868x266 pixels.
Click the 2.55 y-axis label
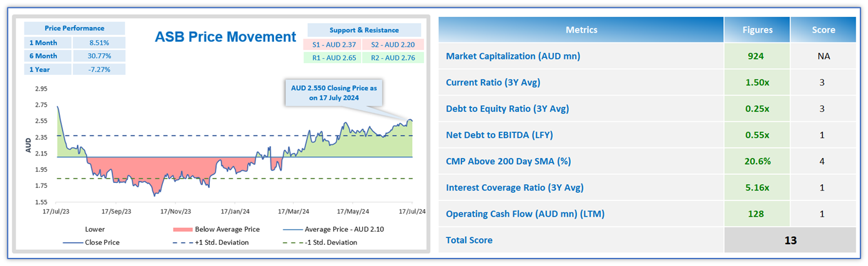click(x=42, y=121)
